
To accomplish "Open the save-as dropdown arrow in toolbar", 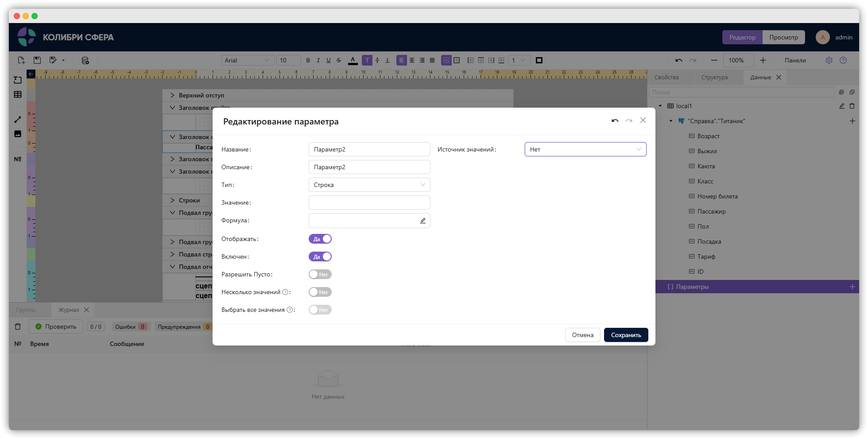I will 63,60.
